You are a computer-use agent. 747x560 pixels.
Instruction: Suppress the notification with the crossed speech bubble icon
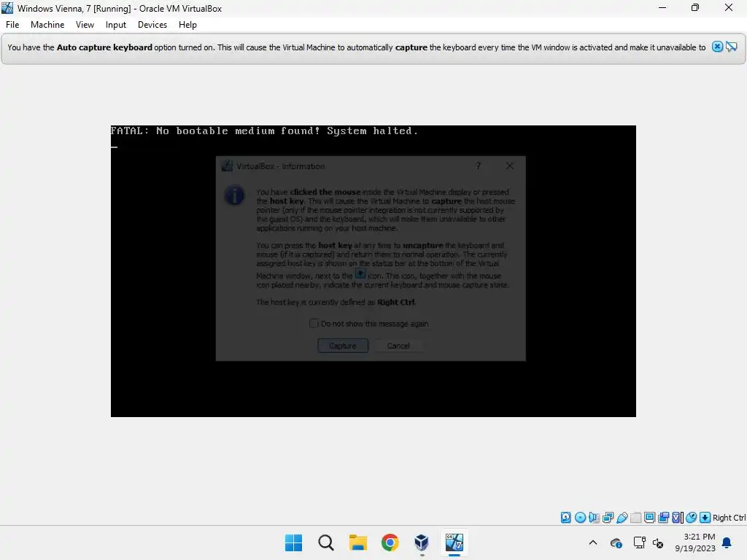[731, 47]
